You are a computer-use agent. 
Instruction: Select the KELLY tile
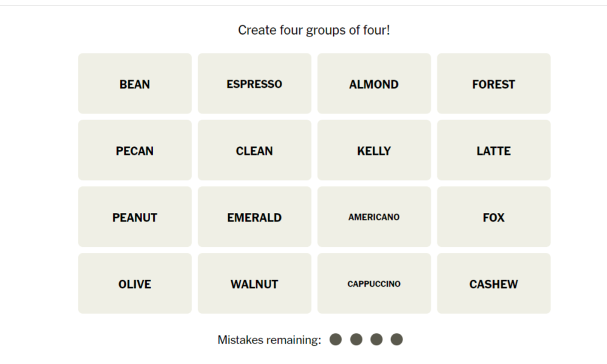tap(374, 150)
